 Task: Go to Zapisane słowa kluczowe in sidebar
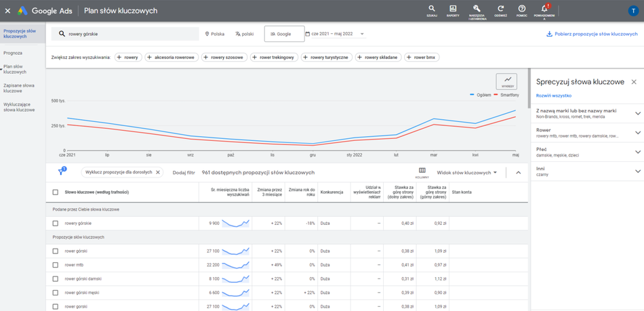(19, 88)
